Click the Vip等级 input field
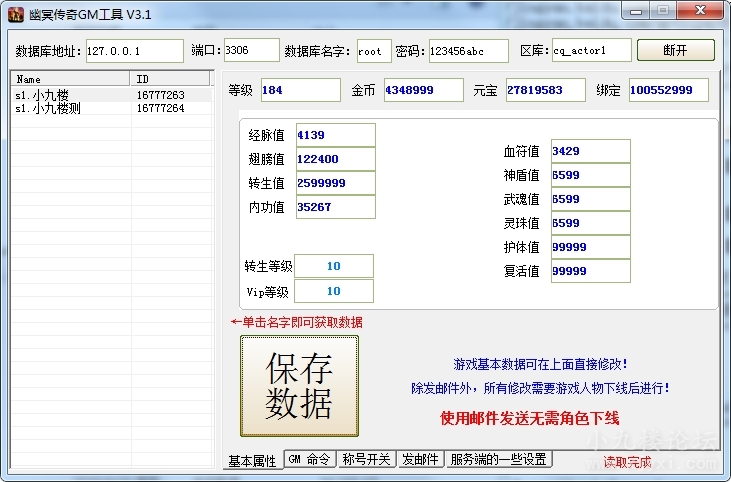 pyautogui.click(x=334, y=291)
